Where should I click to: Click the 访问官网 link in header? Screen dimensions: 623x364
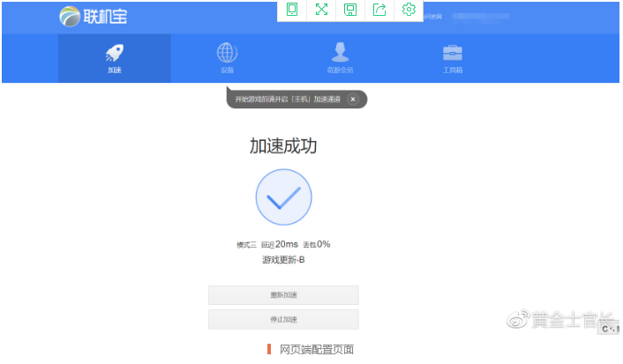(x=432, y=17)
